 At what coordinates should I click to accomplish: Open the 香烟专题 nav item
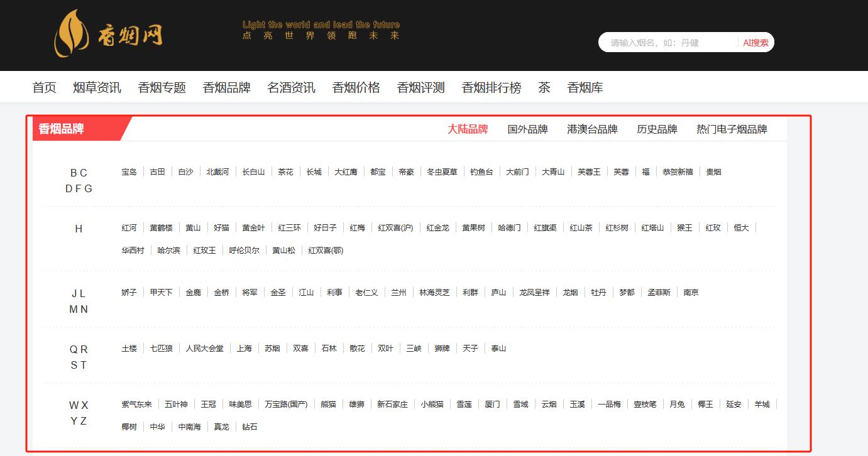(162, 87)
